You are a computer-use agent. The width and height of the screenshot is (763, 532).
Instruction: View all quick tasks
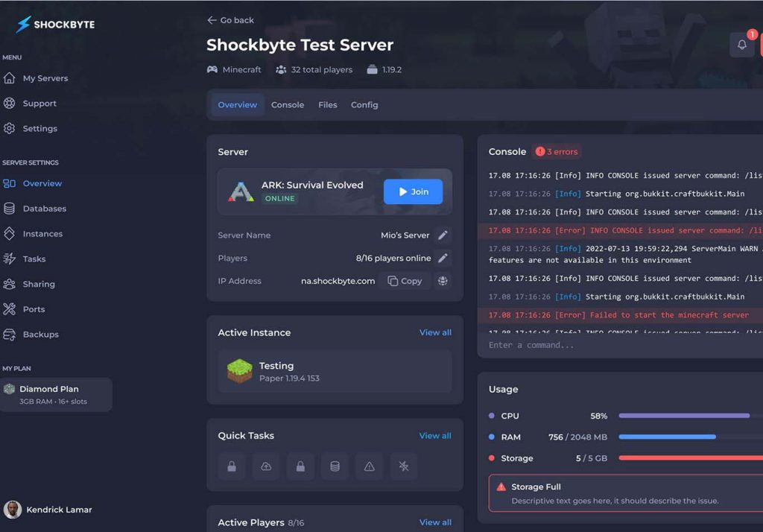pyautogui.click(x=435, y=436)
